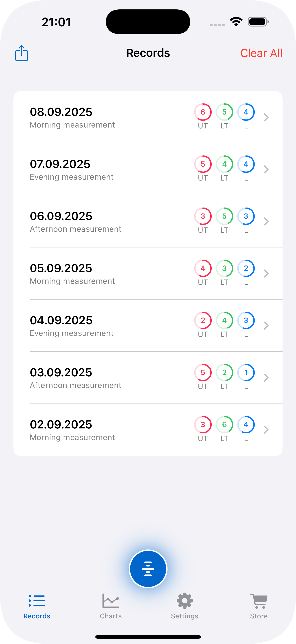
Task: Tap green LT ring on 02.09.2025
Action: [x=224, y=424]
